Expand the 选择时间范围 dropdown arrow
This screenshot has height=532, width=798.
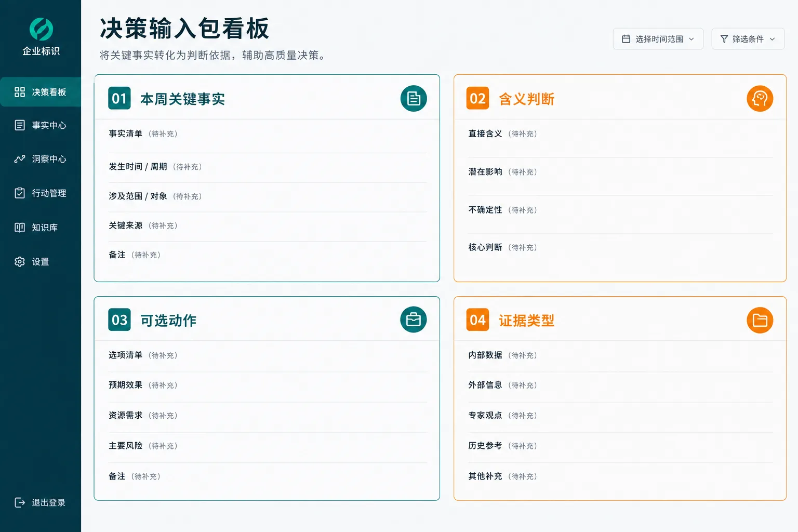(x=691, y=39)
